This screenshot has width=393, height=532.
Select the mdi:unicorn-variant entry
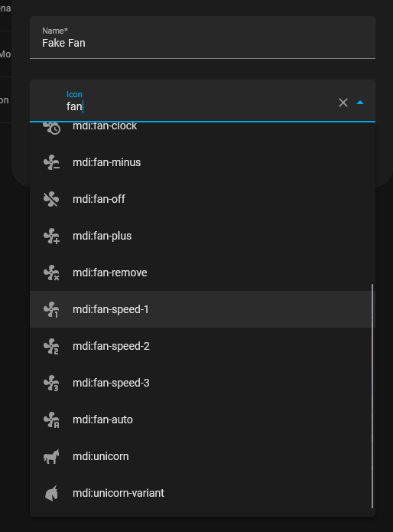pos(203,493)
